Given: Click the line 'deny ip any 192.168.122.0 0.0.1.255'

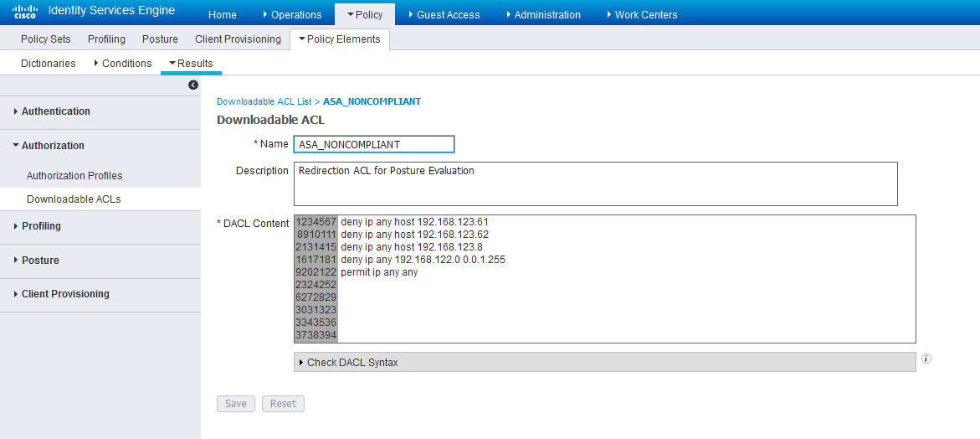Looking at the screenshot, I should click(423, 260).
